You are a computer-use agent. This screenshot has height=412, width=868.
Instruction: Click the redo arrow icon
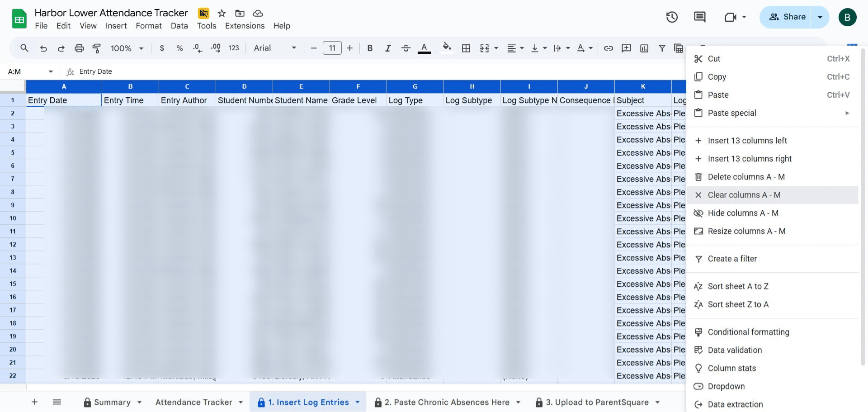(61, 48)
